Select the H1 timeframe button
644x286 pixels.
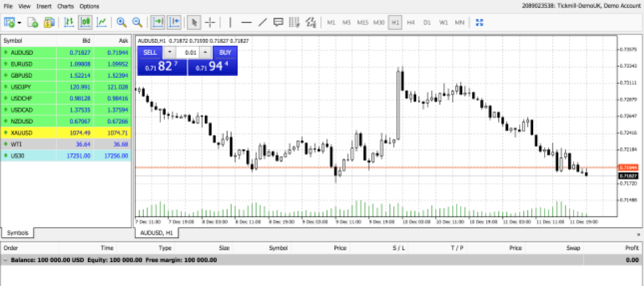point(395,22)
